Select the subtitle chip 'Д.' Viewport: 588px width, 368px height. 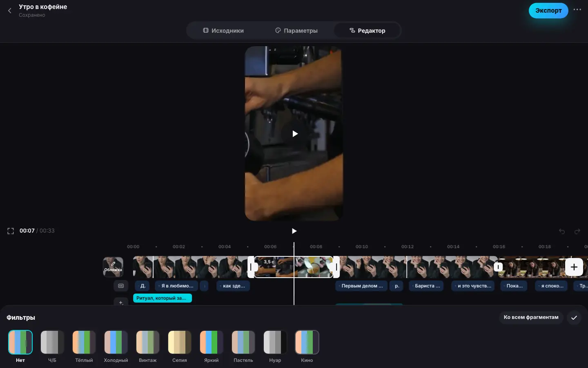[x=143, y=286]
